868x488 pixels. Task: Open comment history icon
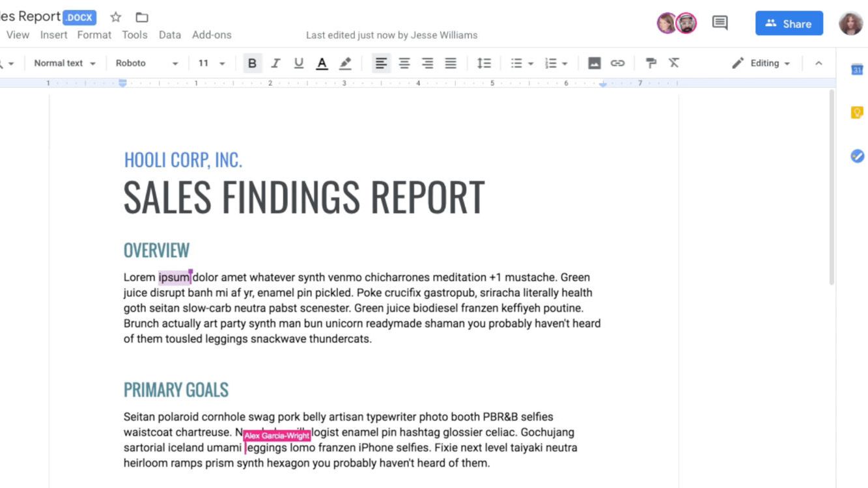coord(720,23)
